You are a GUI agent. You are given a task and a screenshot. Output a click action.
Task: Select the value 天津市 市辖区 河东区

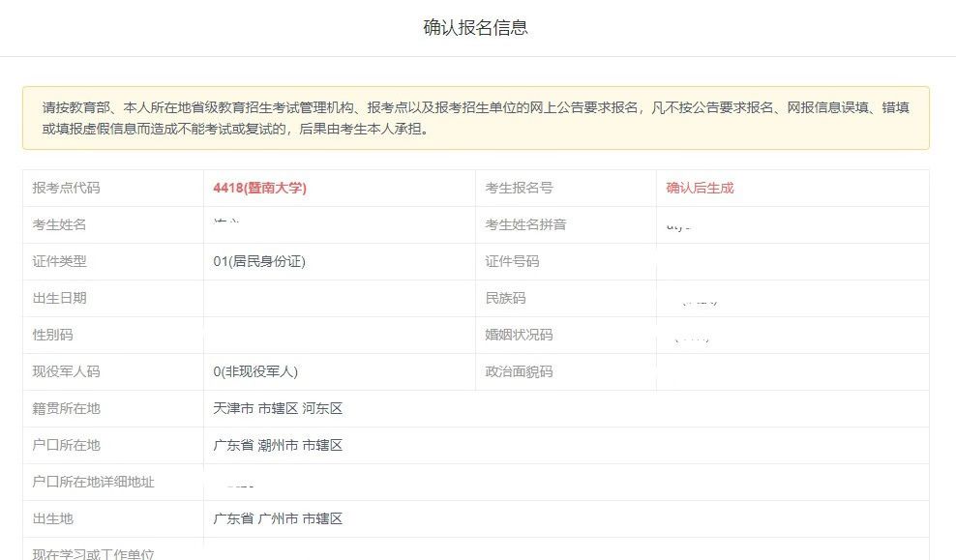pyautogui.click(x=278, y=408)
